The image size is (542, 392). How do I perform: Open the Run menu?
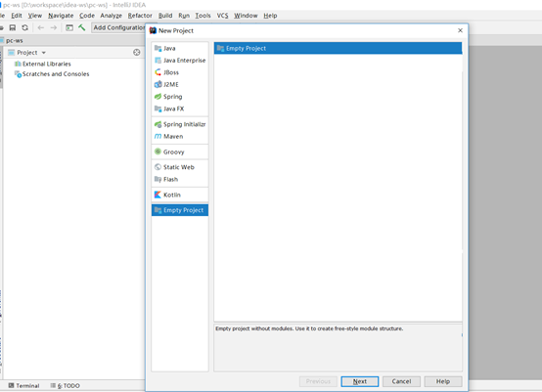(184, 16)
